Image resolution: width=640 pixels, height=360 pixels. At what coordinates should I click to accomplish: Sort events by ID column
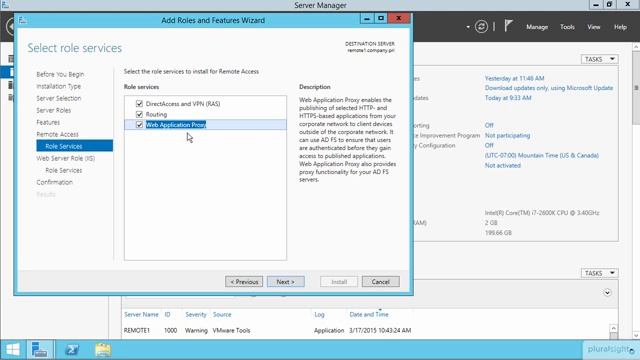[x=167, y=315]
